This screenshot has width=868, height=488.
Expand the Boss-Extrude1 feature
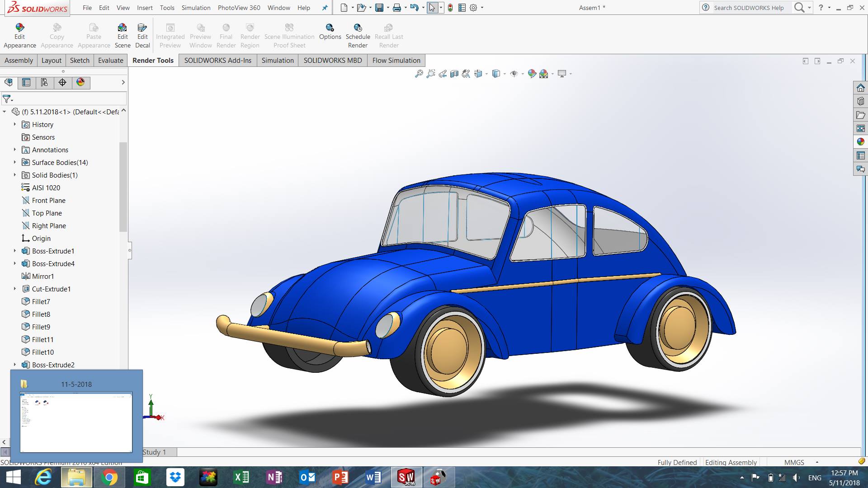[x=14, y=251]
